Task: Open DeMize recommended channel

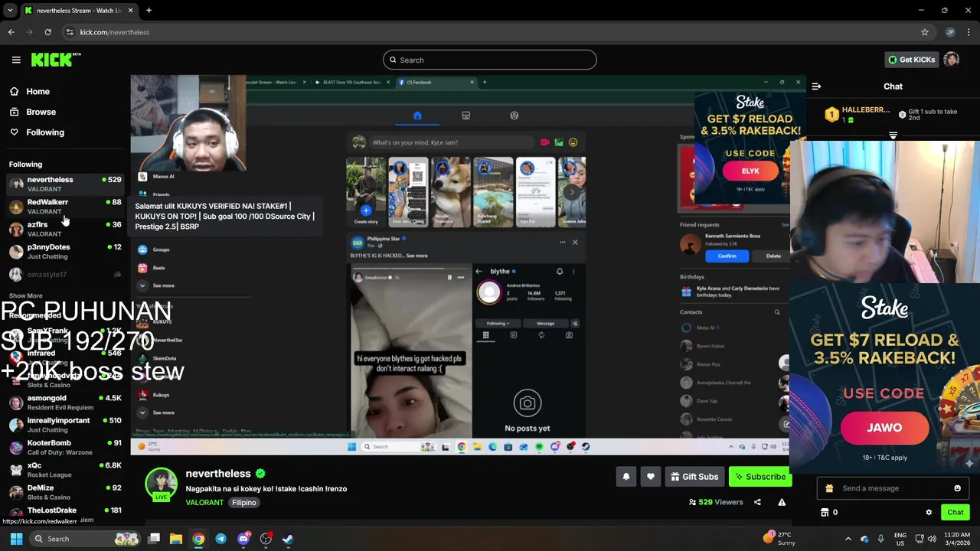Action: (65, 492)
